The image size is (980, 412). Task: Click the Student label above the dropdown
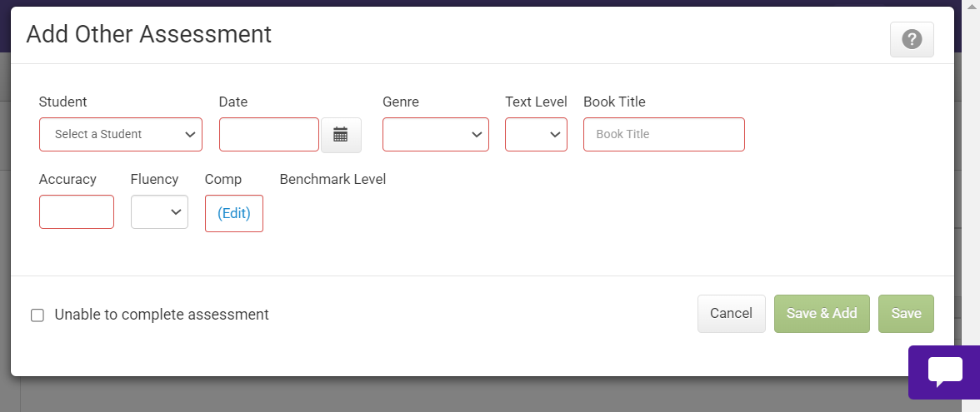62,102
